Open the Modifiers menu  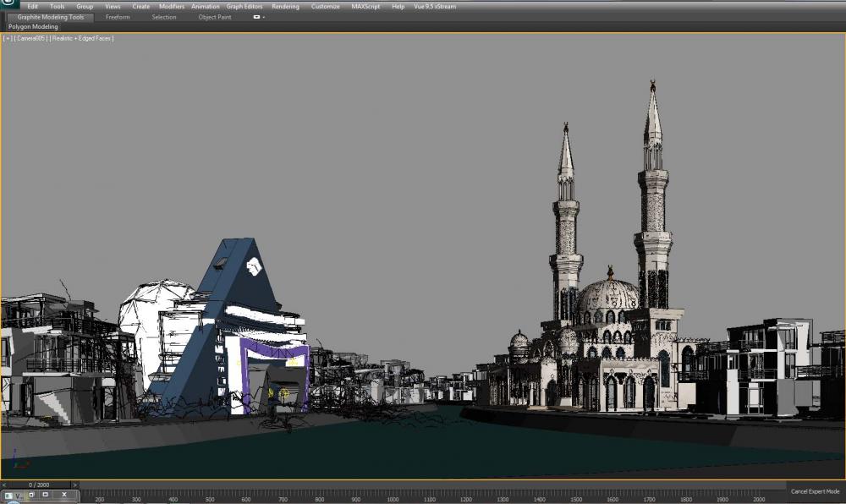pyautogui.click(x=172, y=6)
